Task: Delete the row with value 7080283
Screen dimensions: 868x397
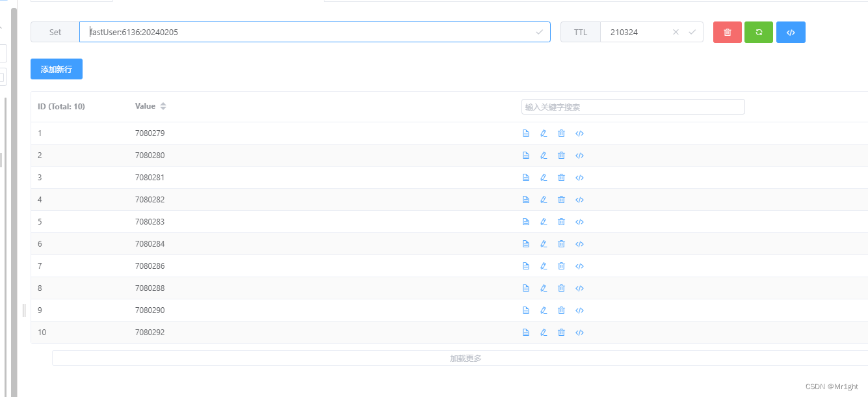Action: (x=561, y=222)
